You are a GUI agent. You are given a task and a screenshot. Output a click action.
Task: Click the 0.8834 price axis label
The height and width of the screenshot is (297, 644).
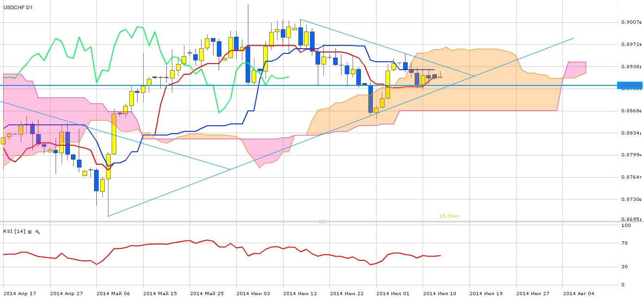pyautogui.click(x=631, y=133)
